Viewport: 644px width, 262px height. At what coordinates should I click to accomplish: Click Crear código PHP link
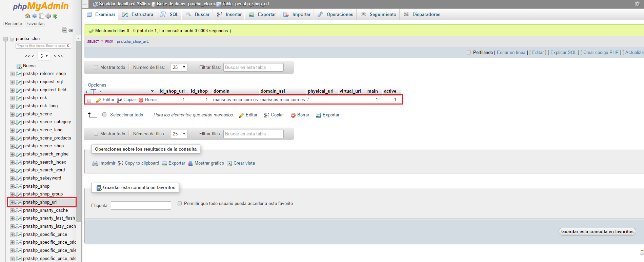click(601, 52)
